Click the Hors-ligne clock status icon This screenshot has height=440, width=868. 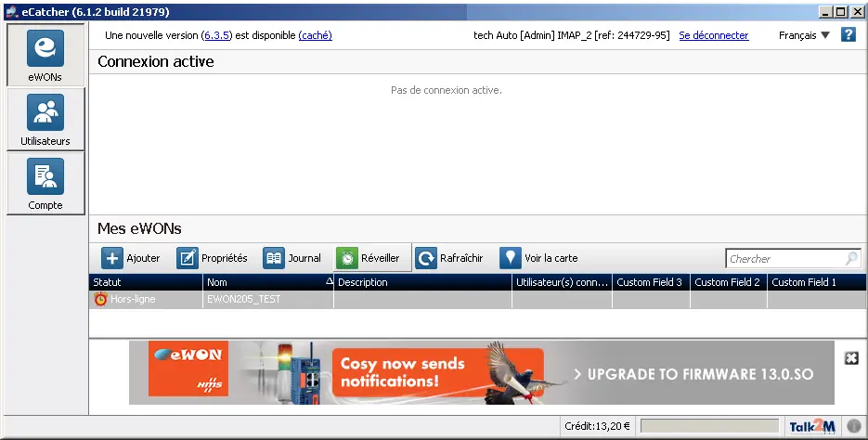(100, 300)
